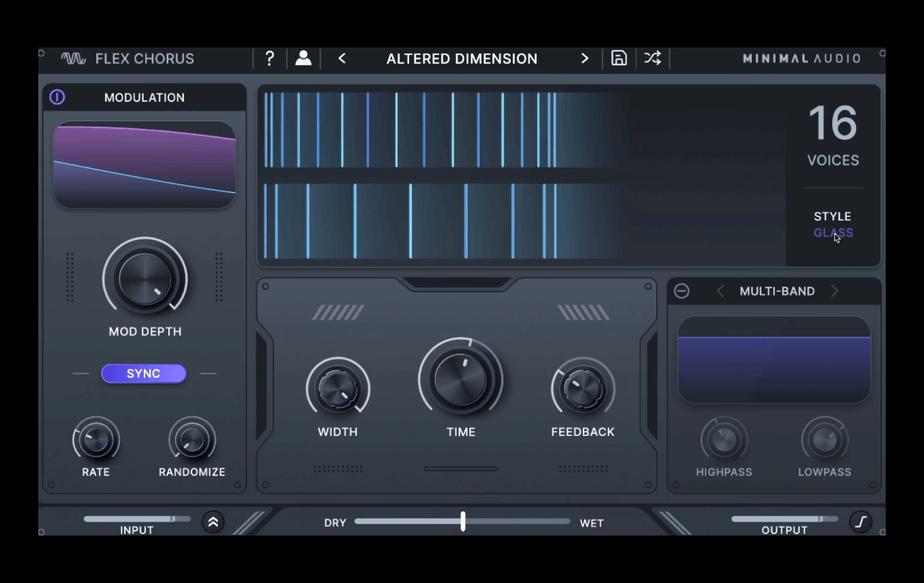Save preset with the floppy disk icon
Screen dimensions: 924x583
pos(619,58)
